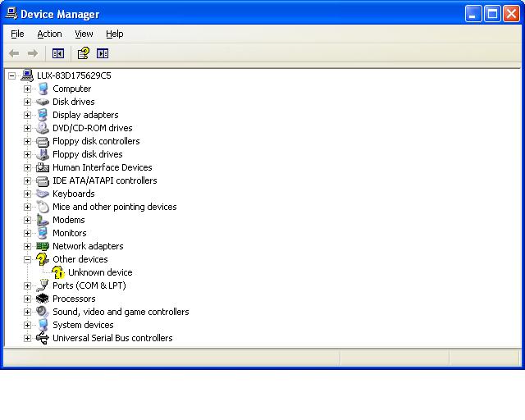Click the Unknown device warning icon
Viewport: 525px width, 420px height.
(58, 272)
